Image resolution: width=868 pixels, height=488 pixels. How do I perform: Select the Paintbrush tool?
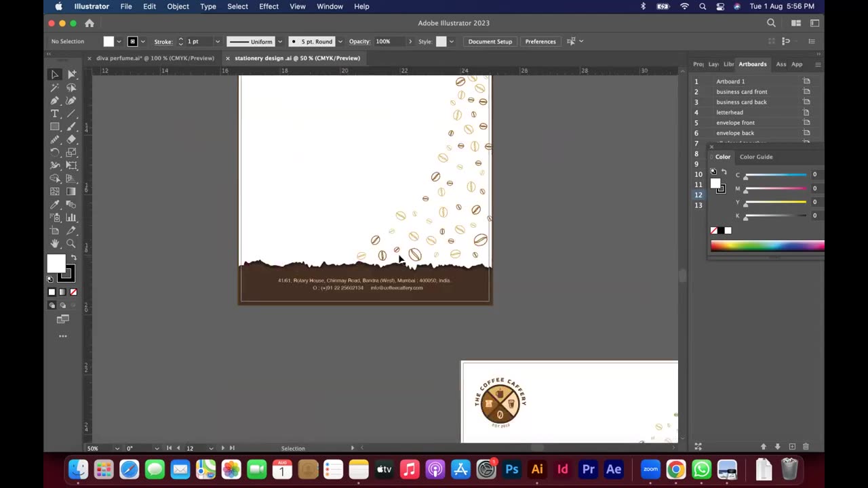(71, 127)
